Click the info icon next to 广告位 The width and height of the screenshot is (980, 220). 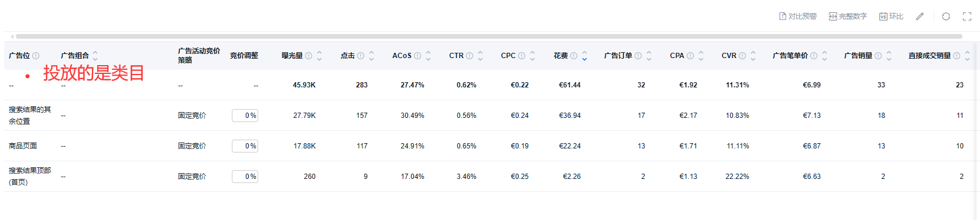(36, 56)
